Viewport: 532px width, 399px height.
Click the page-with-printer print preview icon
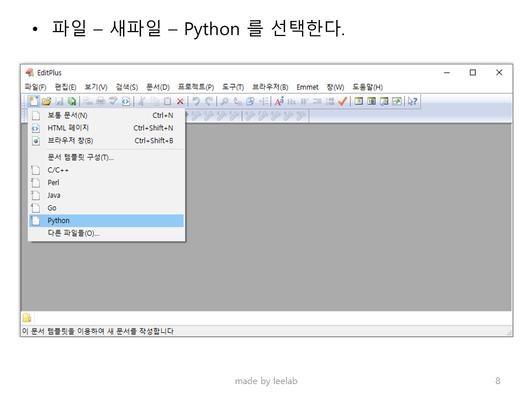(88, 101)
